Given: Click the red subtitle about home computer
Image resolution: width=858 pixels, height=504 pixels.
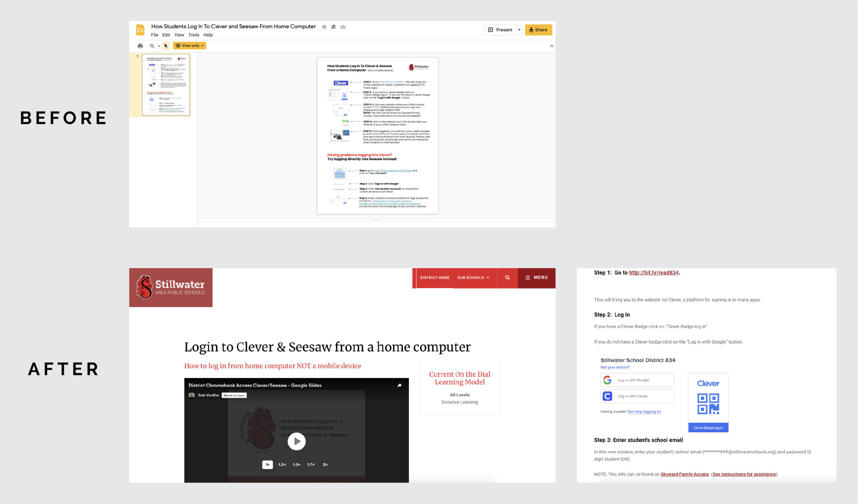Looking at the screenshot, I should (272, 366).
